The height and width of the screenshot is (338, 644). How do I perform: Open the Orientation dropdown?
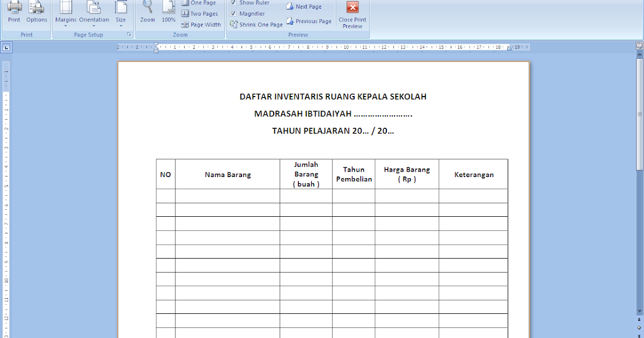[94, 14]
